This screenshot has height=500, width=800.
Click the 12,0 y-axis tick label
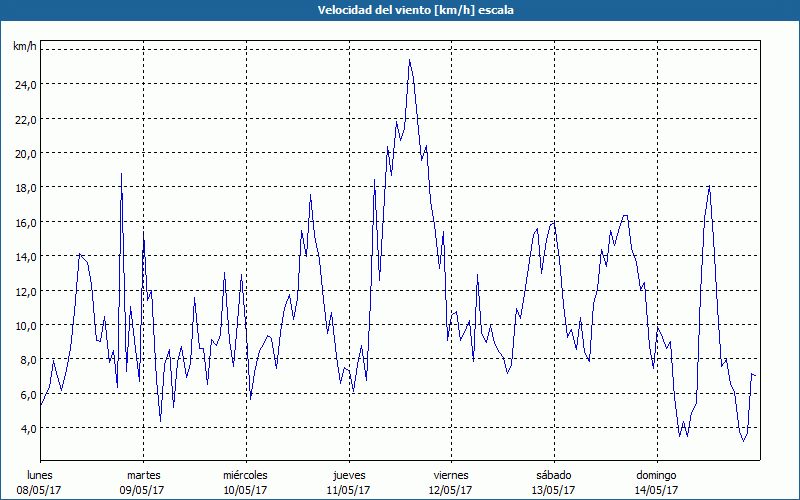(25, 291)
